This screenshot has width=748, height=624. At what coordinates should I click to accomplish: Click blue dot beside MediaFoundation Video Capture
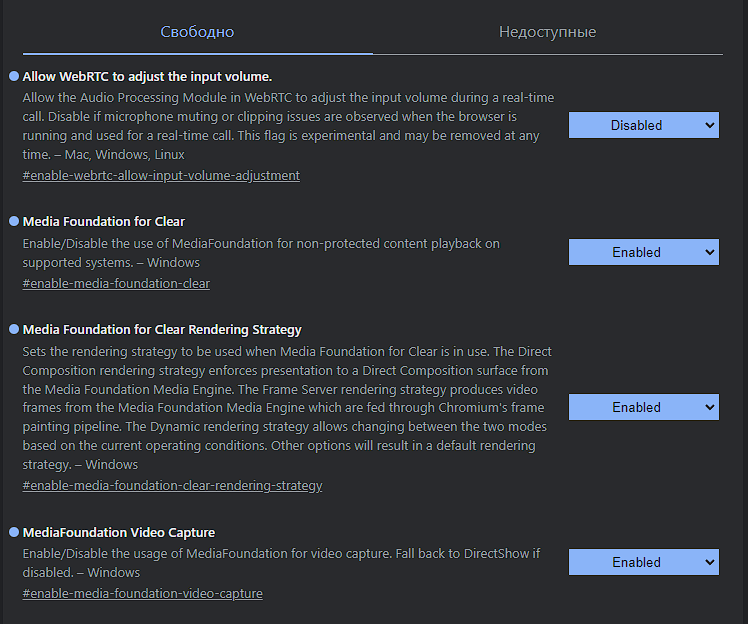pyautogui.click(x=14, y=532)
